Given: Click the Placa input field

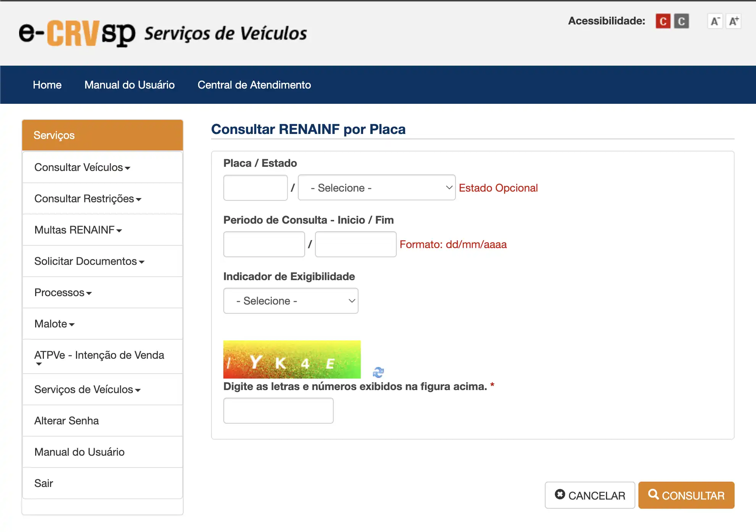Looking at the screenshot, I should pos(255,188).
